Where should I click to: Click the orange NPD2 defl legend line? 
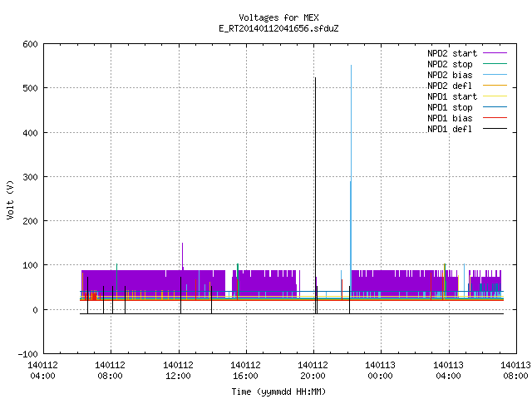click(x=495, y=85)
